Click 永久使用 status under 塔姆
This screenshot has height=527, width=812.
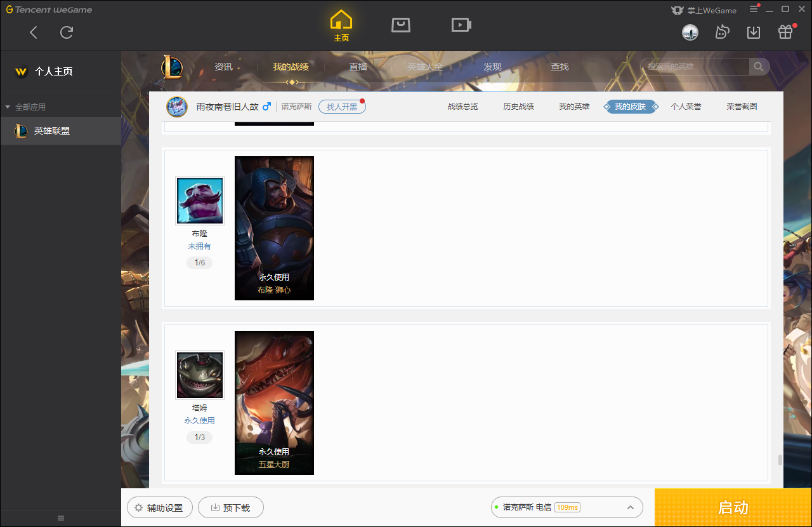point(199,421)
